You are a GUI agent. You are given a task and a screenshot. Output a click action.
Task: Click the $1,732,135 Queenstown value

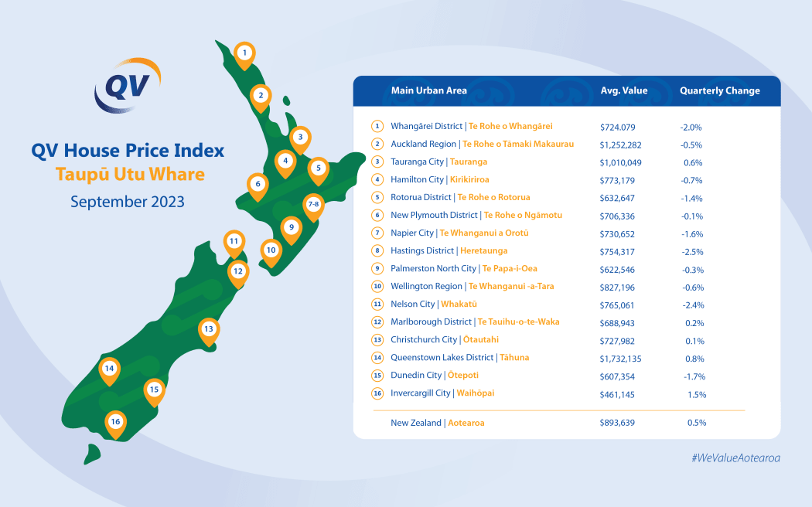(x=622, y=358)
